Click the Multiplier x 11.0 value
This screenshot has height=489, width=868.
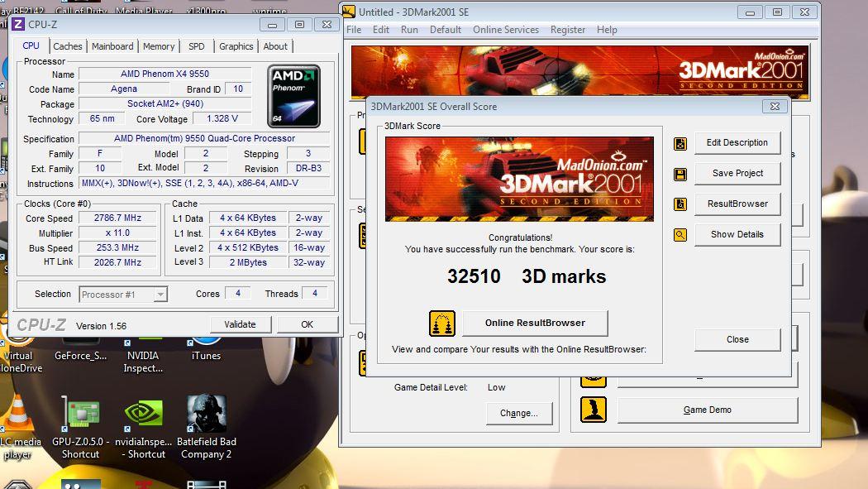tap(117, 233)
